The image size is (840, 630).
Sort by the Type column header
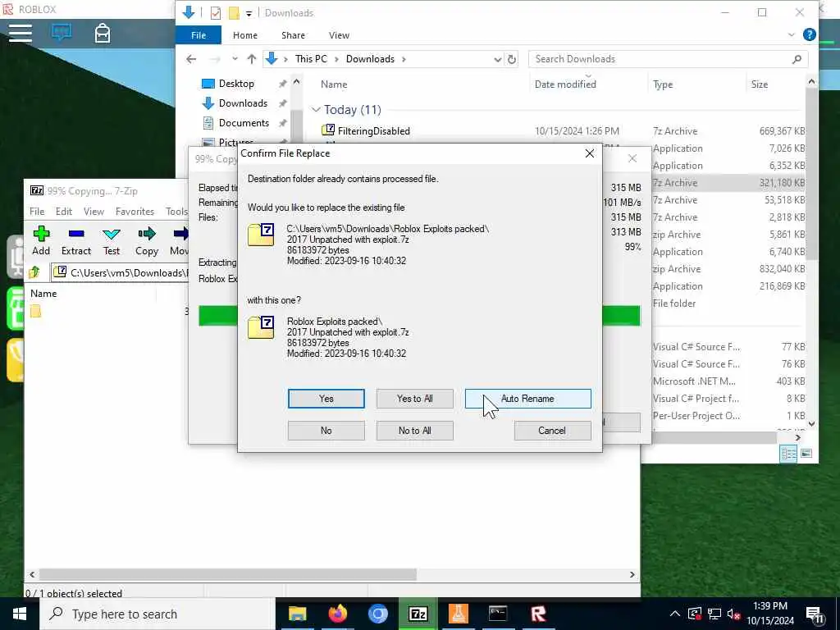[x=663, y=84]
